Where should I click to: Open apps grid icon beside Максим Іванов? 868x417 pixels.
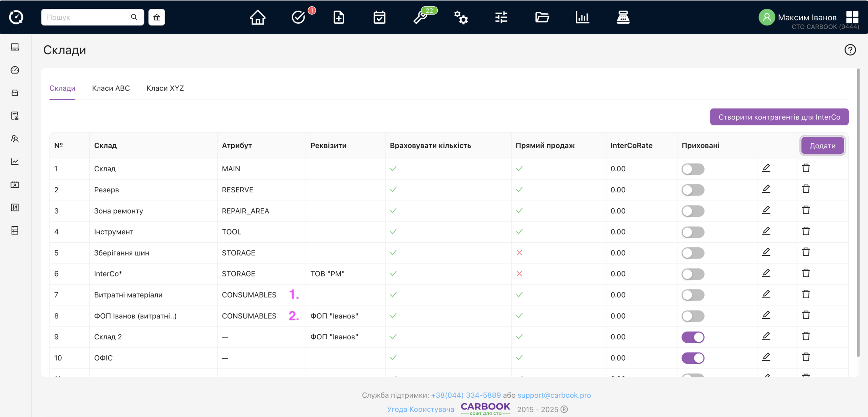pos(852,17)
